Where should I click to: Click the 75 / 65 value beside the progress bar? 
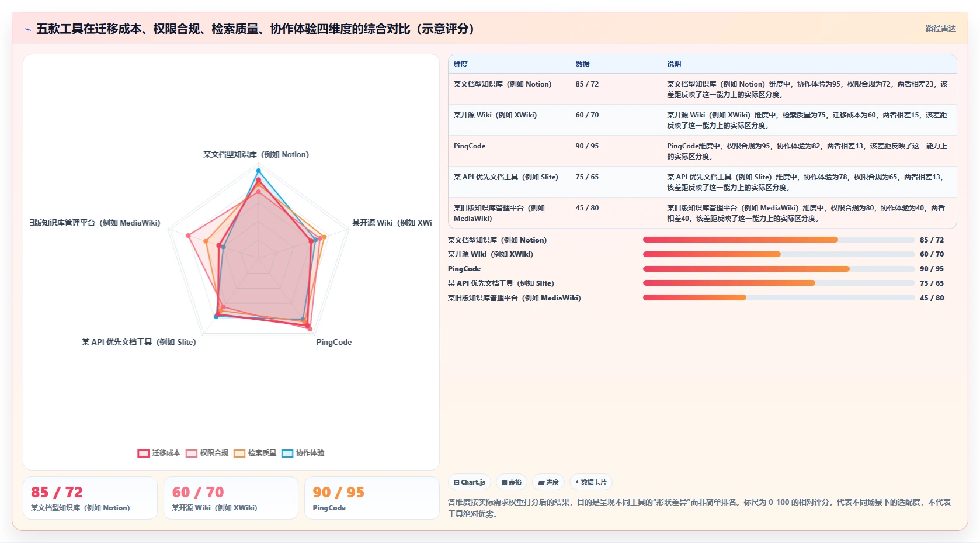pos(932,283)
